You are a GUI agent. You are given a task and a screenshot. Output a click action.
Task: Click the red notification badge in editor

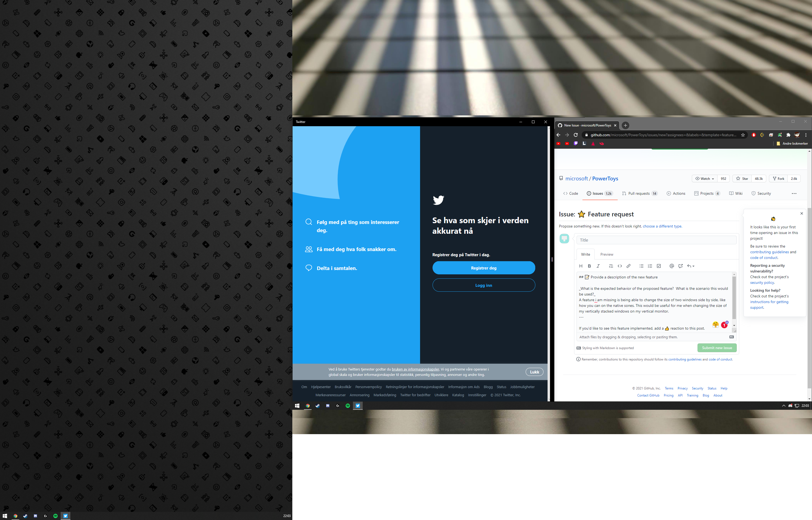(x=724, y=325)
